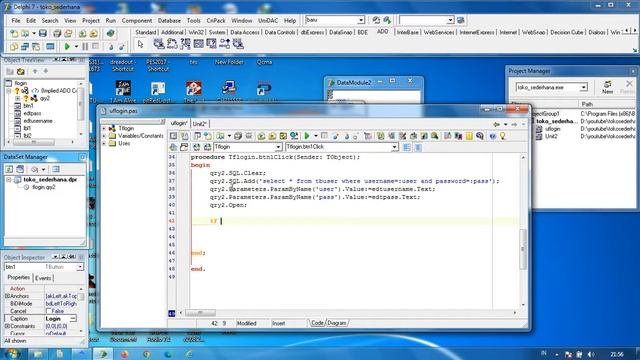Click the fifth ADO component icon in palette

[x=211, y=44]
